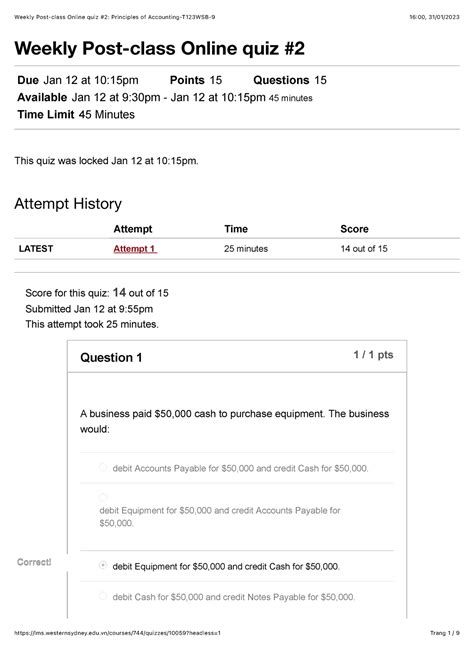Click the Trang 1 / 9 page indicator

445,633
